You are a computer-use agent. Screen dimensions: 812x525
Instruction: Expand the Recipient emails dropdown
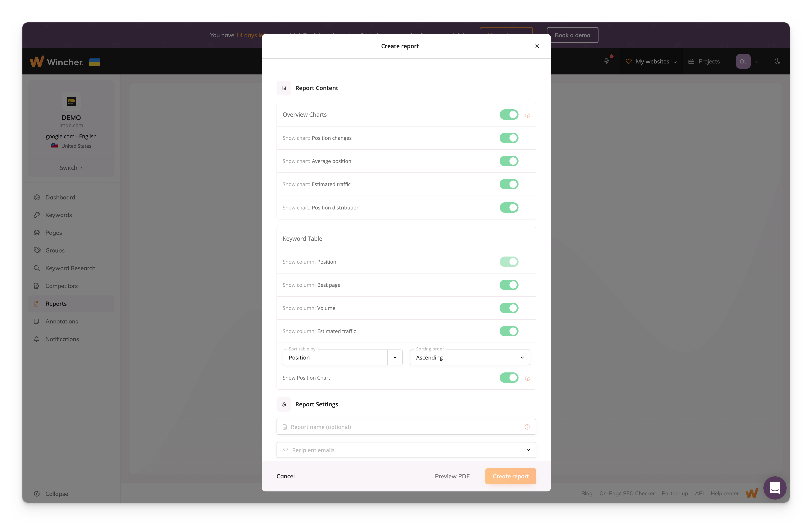pyautogui.click(x=529, y=450)
